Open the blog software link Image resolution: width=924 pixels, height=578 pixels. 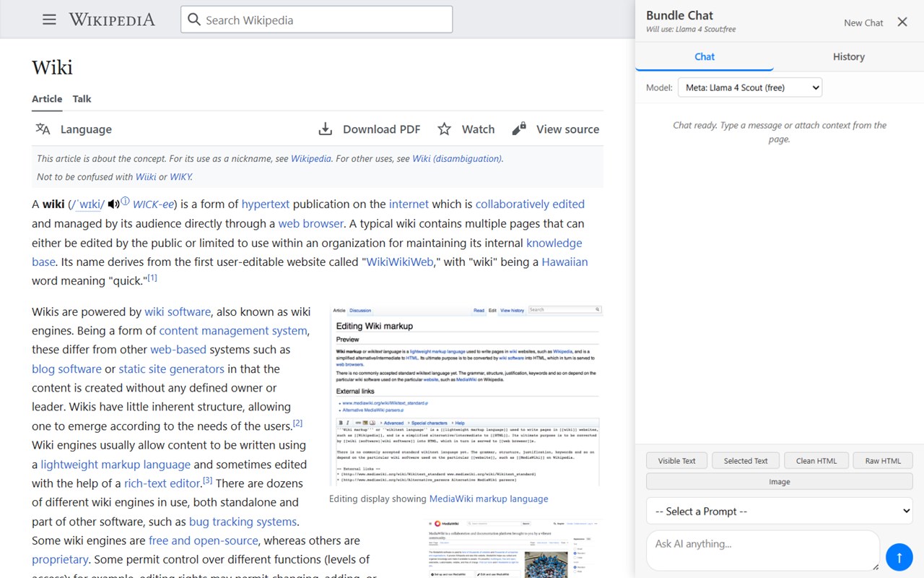pos(66,368)
